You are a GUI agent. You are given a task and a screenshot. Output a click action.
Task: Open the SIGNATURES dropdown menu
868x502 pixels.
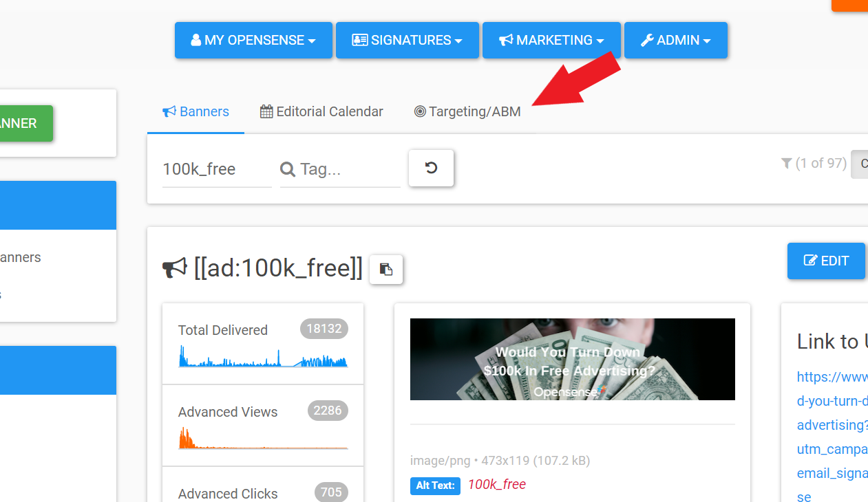tap(407, 40)
